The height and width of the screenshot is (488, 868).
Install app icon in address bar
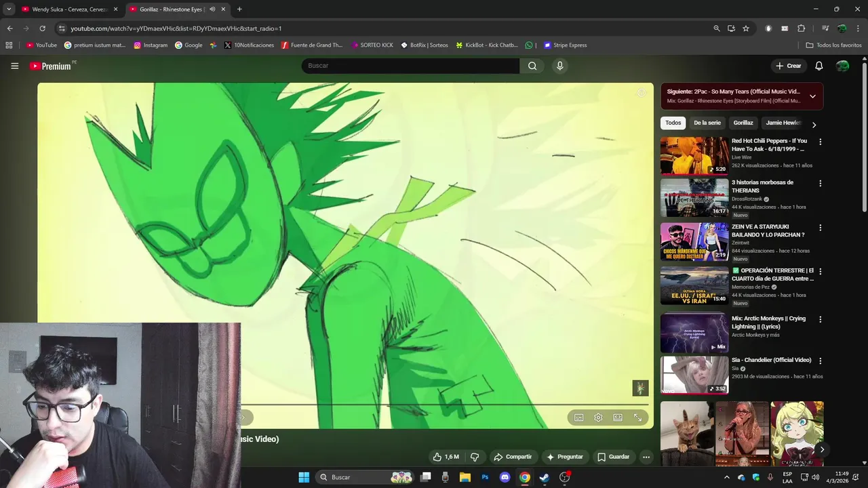coord(731,28)
